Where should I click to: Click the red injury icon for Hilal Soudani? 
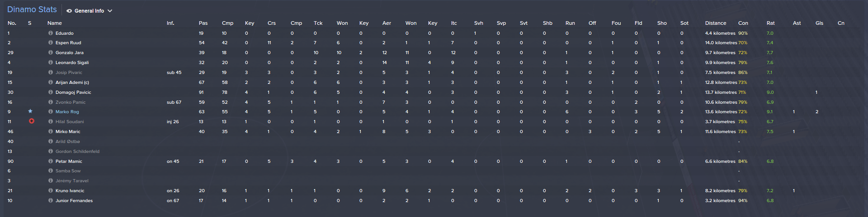click(32, 121)
